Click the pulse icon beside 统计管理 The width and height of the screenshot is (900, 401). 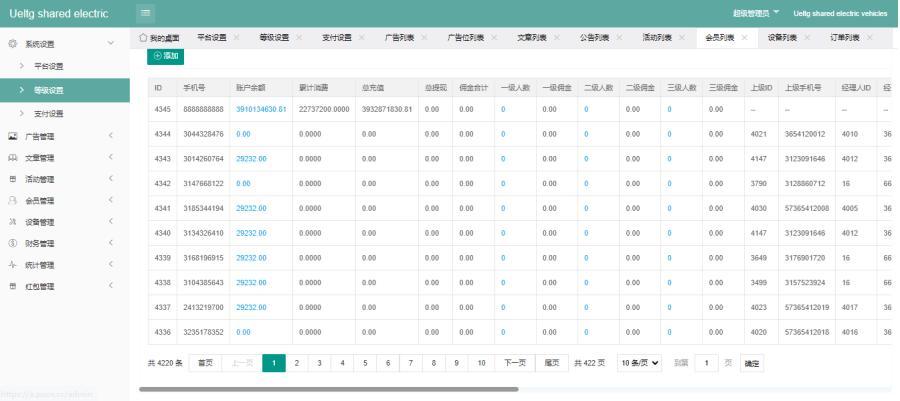click(x=13, y=264)
